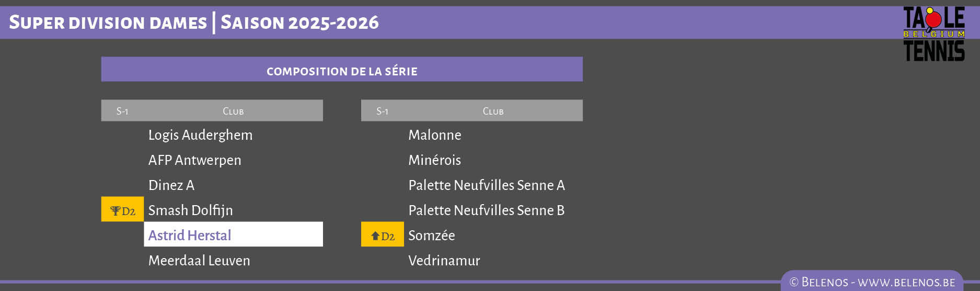
Task: Open the Smash Dolfijn club entry
Action: pyautogui.click(x=190, y=210)
